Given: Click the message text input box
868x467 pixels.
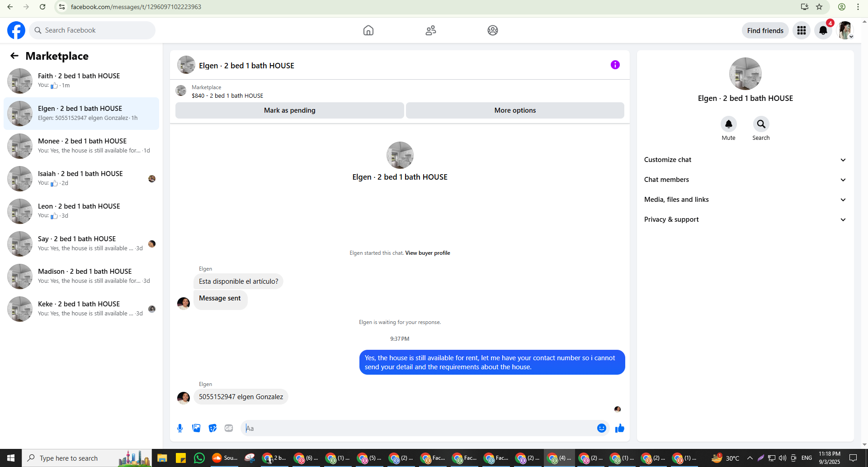Looking at the screenshot, I should pos(420,428).
